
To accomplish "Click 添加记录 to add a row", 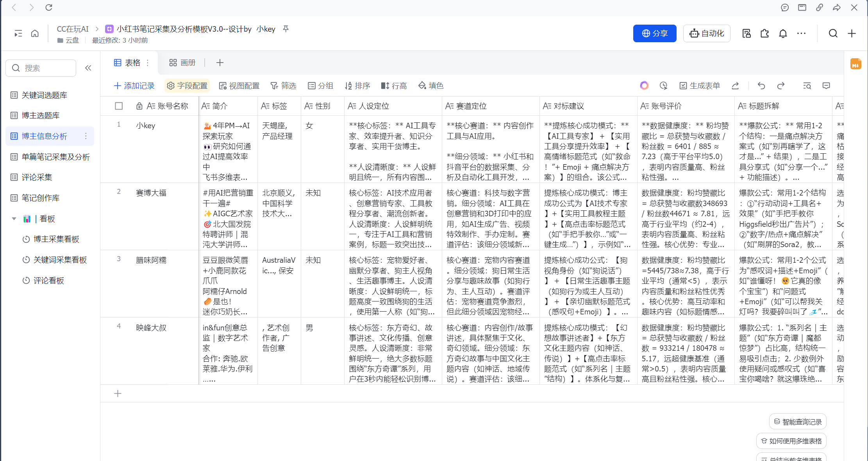I will [134, 86].
